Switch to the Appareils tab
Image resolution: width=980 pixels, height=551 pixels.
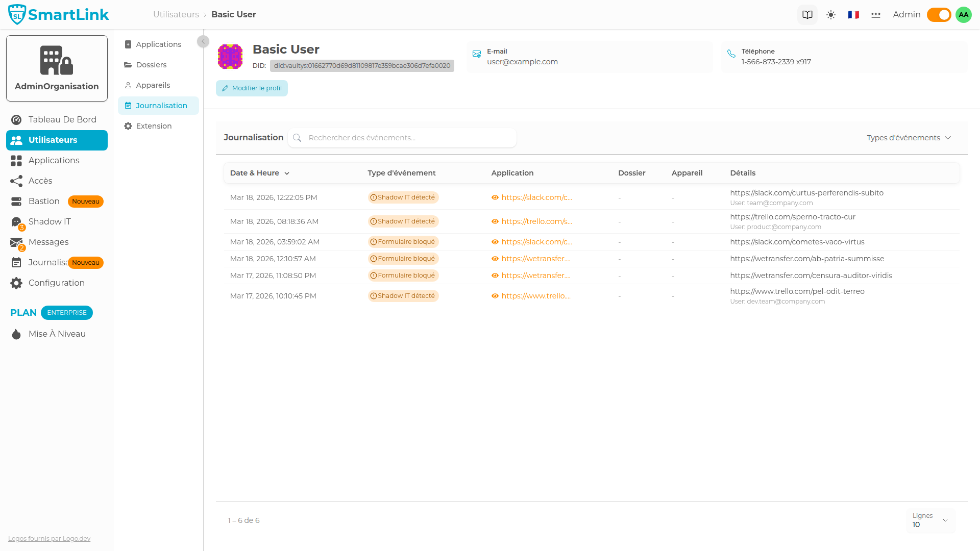click(x=152, y=85)
